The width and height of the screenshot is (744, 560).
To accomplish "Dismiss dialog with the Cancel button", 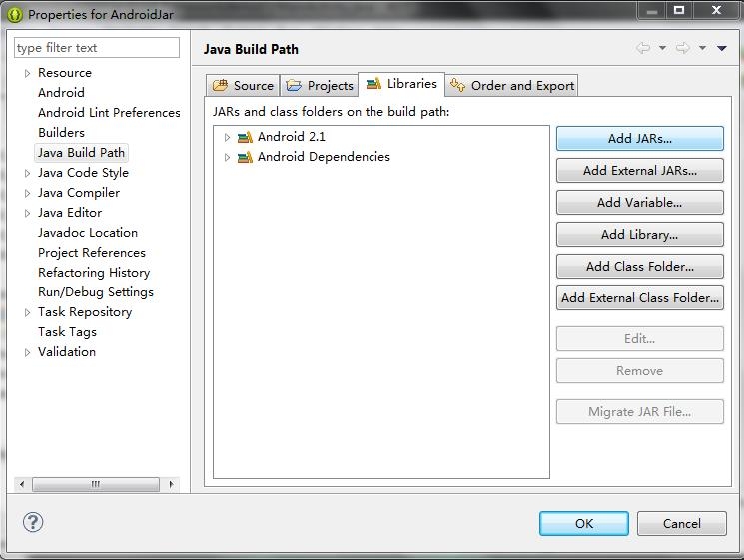I will (x=681, y=523).
